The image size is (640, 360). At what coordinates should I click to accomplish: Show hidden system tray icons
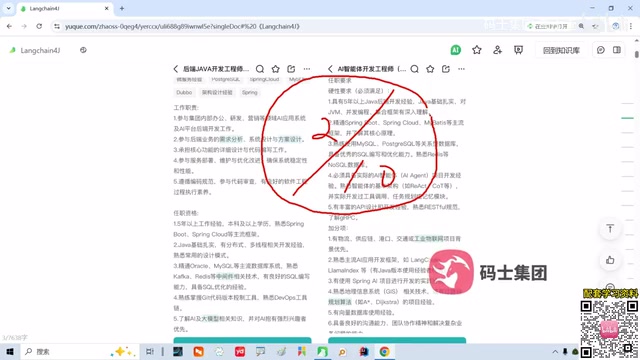[x=555, y=351]
